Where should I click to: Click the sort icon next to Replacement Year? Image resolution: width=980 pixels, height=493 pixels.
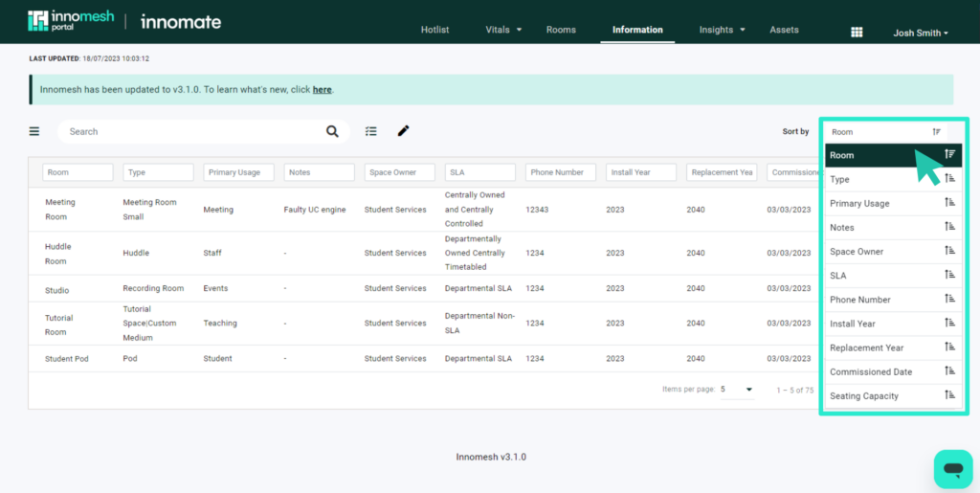(x=950, y=347)
